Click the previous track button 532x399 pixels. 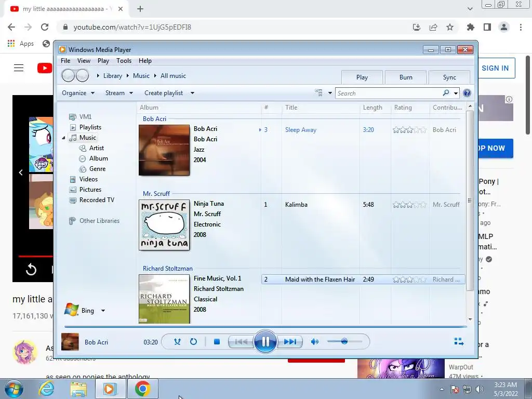tap(241, 342)
